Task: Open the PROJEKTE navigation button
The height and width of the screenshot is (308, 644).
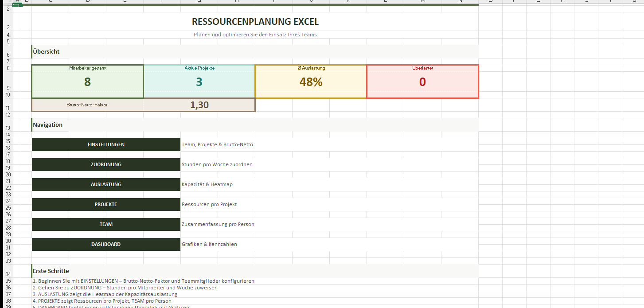Action: point(106,204)
